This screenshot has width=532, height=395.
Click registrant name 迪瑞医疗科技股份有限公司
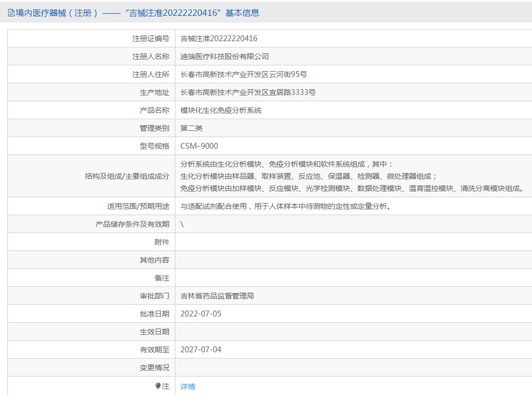coord(224,56)
